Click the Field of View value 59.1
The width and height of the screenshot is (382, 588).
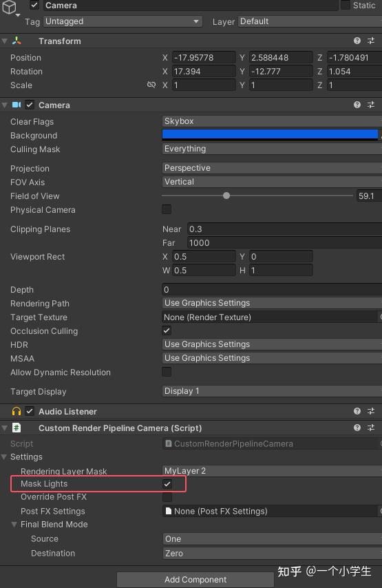point(369,196)
